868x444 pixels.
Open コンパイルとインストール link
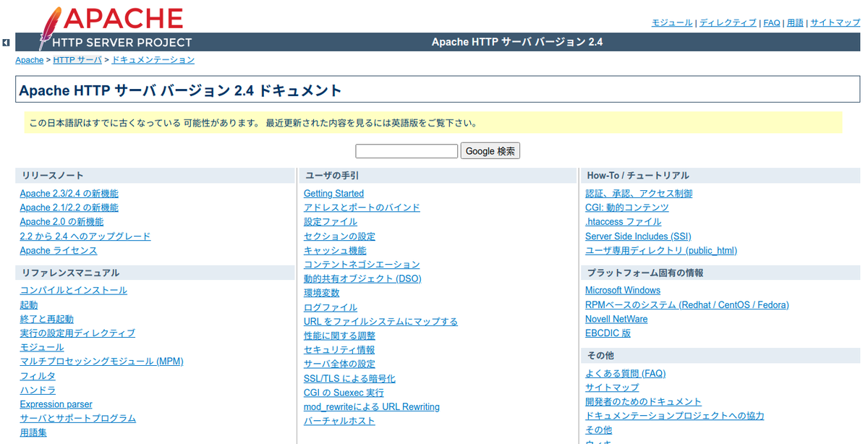[x=74, y=291]
